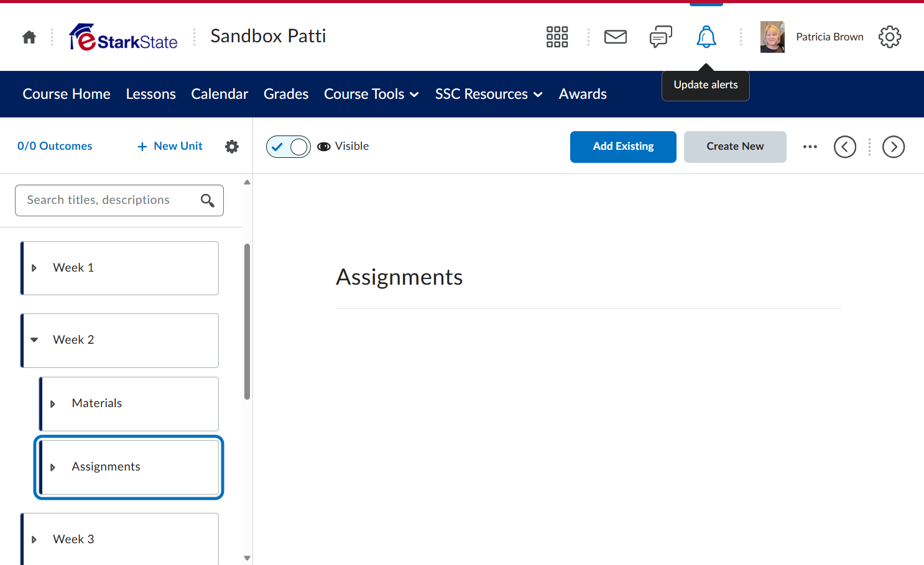
Task: Go to next item arrow
Action: (x=894, y=147)
